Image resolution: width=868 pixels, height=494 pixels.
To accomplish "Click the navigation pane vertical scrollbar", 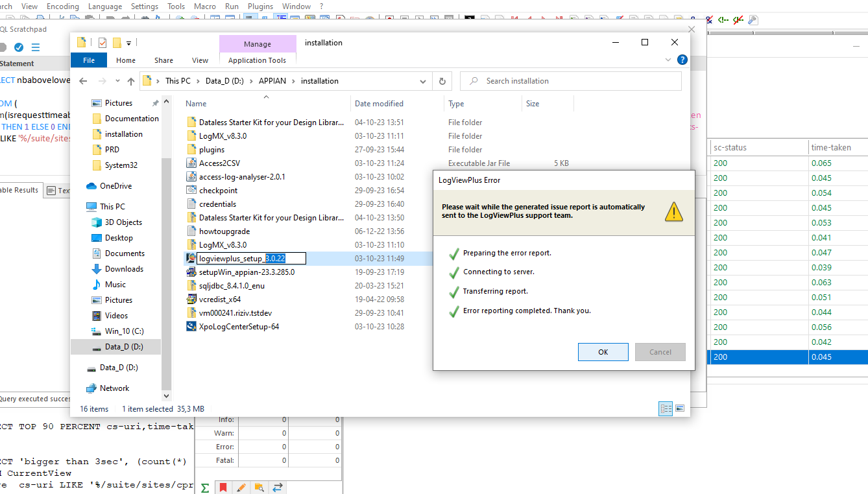I will coord(167,259).
